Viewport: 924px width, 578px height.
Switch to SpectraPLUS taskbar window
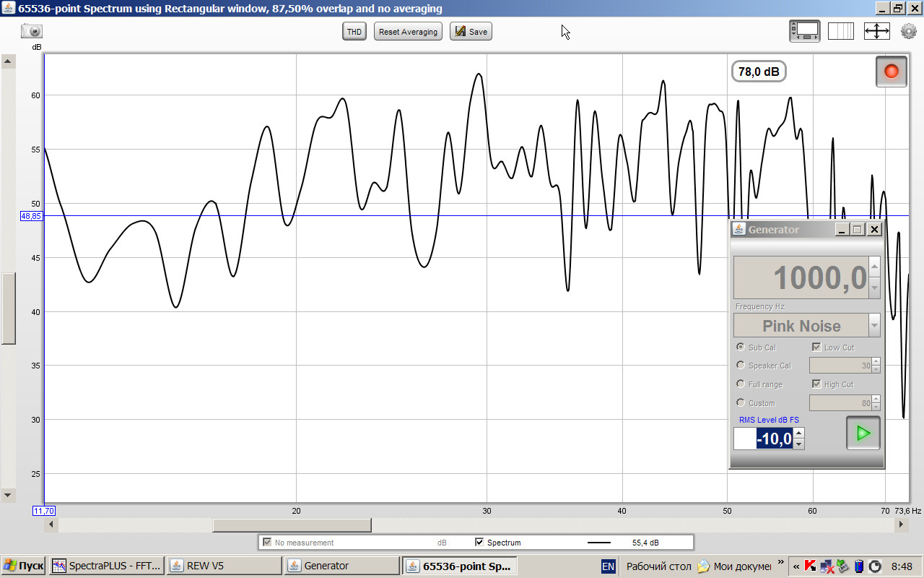[107, 566]
